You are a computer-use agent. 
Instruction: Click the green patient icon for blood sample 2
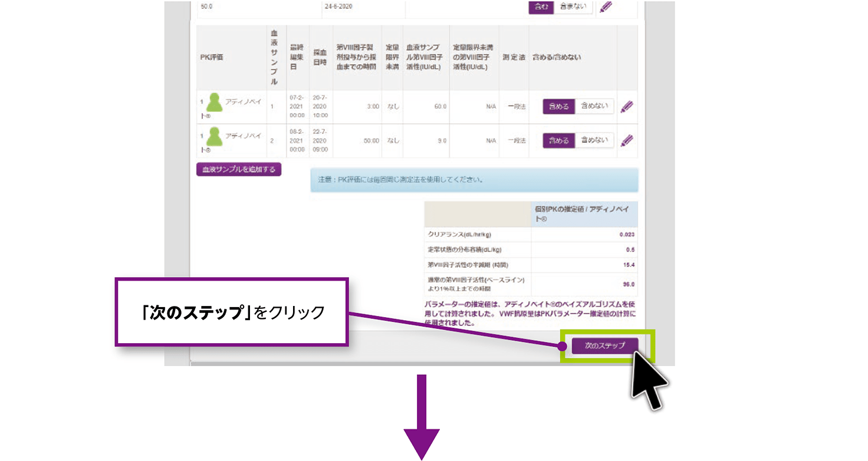[x=215, y=137]
